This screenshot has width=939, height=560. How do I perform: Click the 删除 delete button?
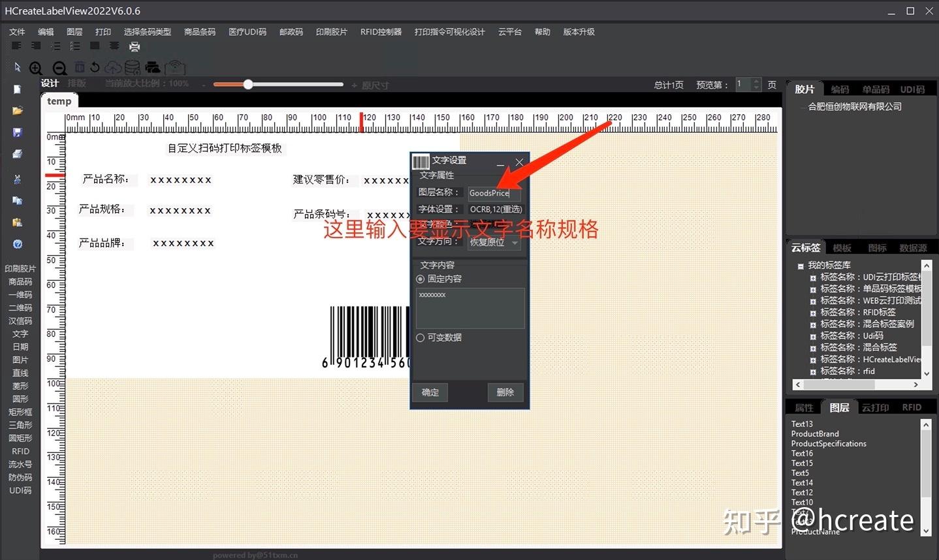[505, 392]
